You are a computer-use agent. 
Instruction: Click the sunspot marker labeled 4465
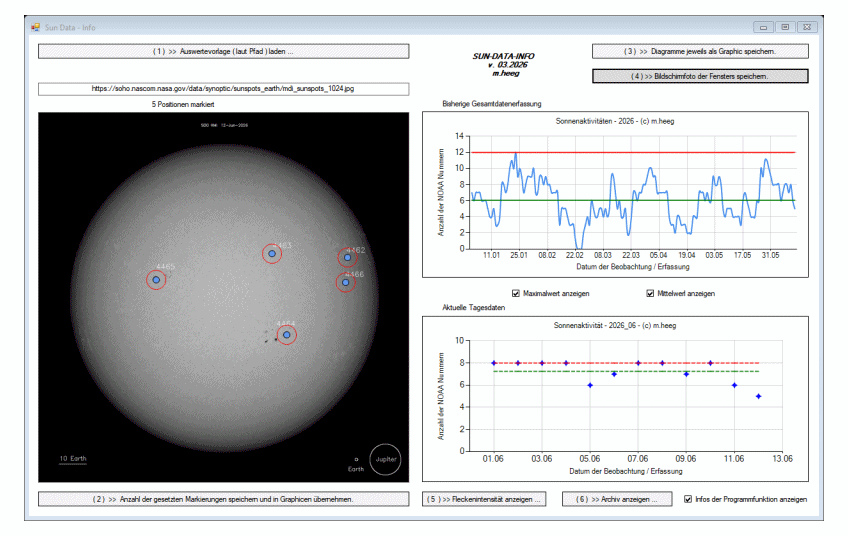point(156,280)
